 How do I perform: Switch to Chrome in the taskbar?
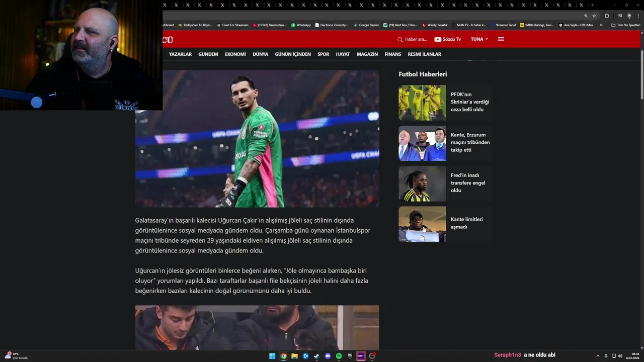pos(283,356)
